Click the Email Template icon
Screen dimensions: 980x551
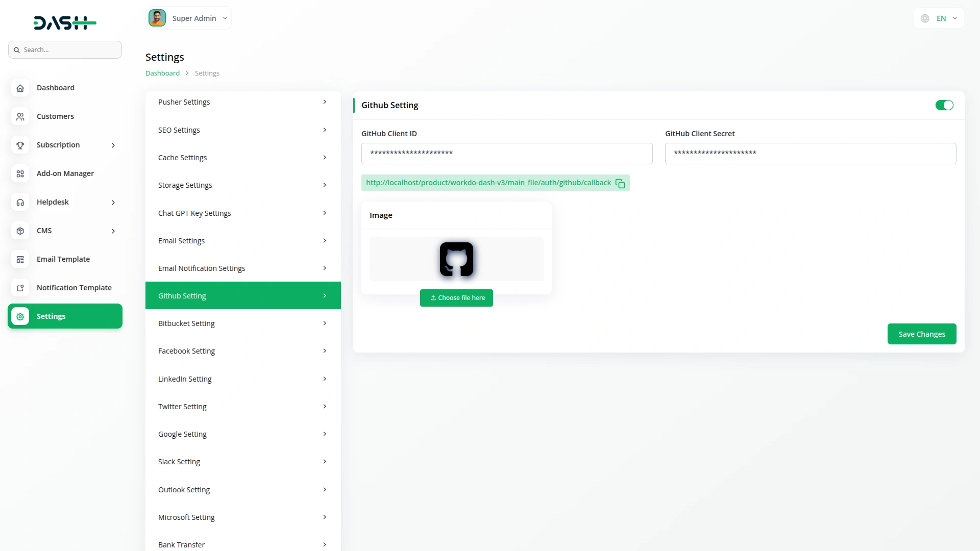click(x=20, y=259)
